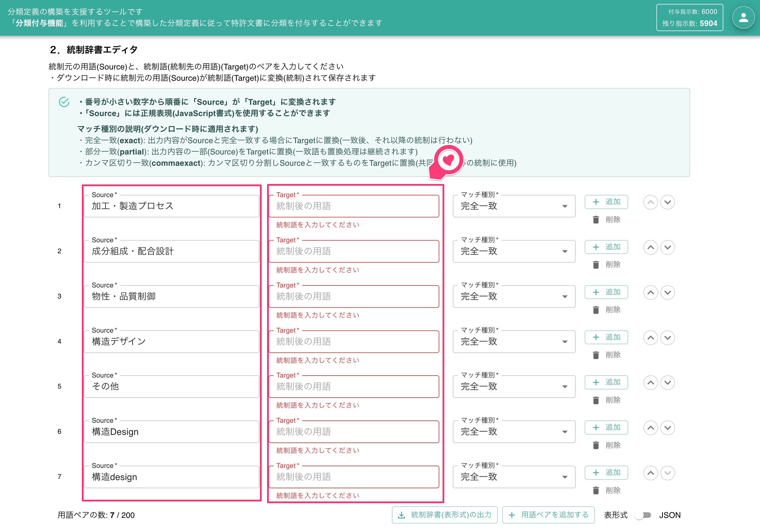Viewport: 760px width, 532px height.
Task: Open マッチ種別 dropdown for row 2
Action: [514, 251]
